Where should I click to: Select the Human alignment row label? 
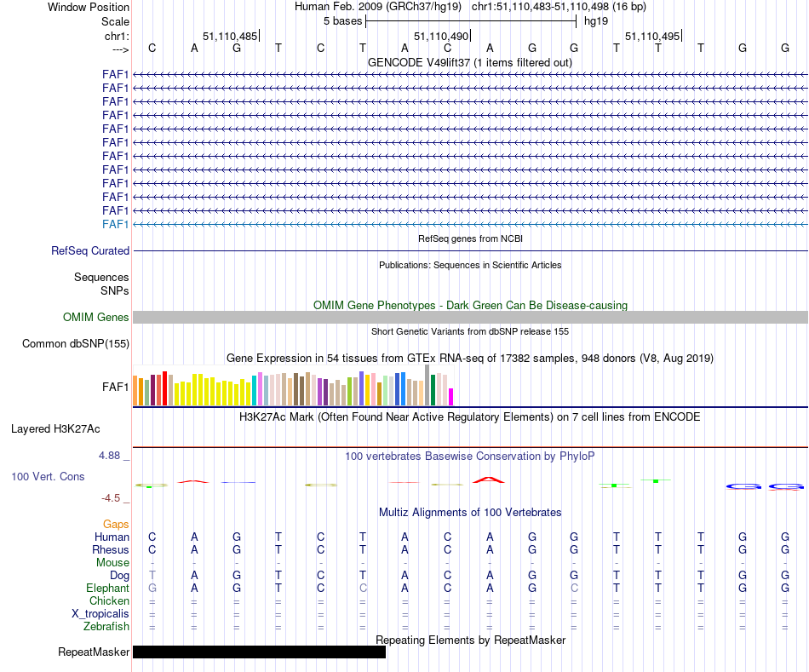point(112,537)
